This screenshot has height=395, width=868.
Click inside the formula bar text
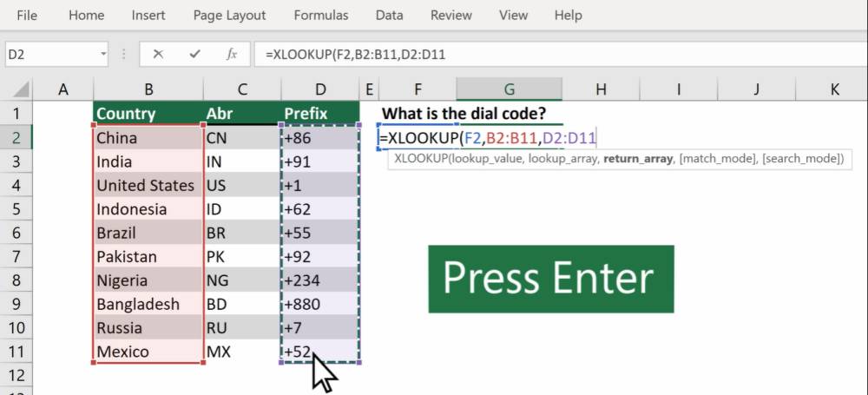[560, 55]
